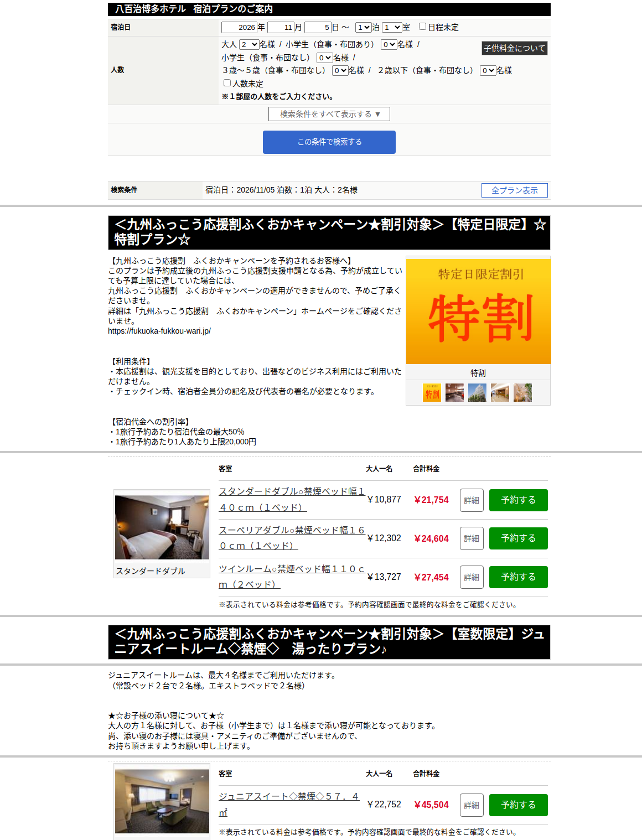Viewport: 642px width, 840px height.
Task: Open the 小学生(食事・布団あり) count dropdown
Action: [389, 44]
